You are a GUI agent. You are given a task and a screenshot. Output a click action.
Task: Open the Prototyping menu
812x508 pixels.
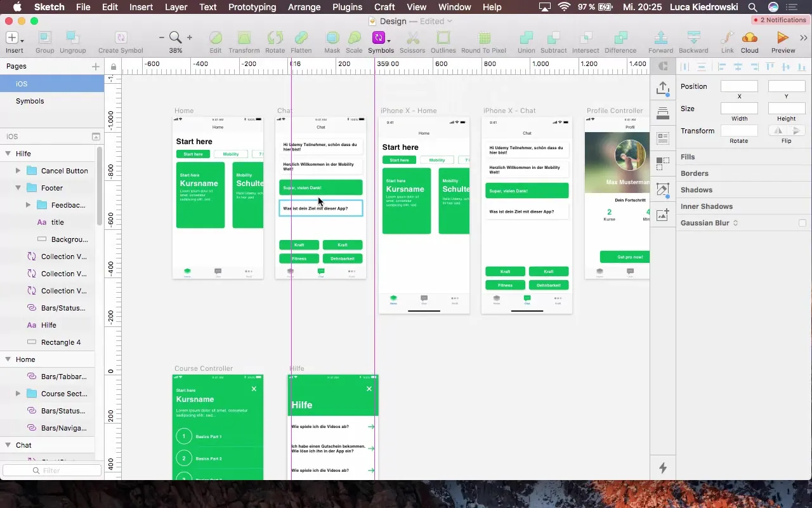[x=252, y=7]
